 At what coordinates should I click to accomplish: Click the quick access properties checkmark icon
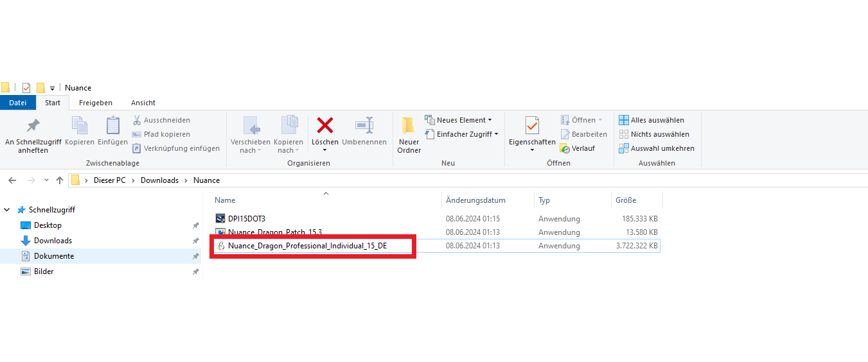[x=26, y=88]
